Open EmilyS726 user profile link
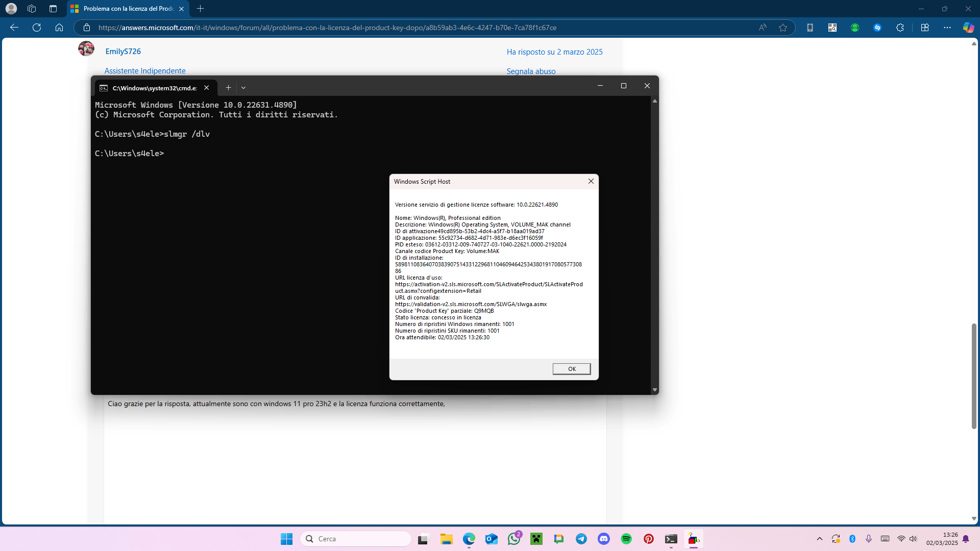 [x=123, y=52]
